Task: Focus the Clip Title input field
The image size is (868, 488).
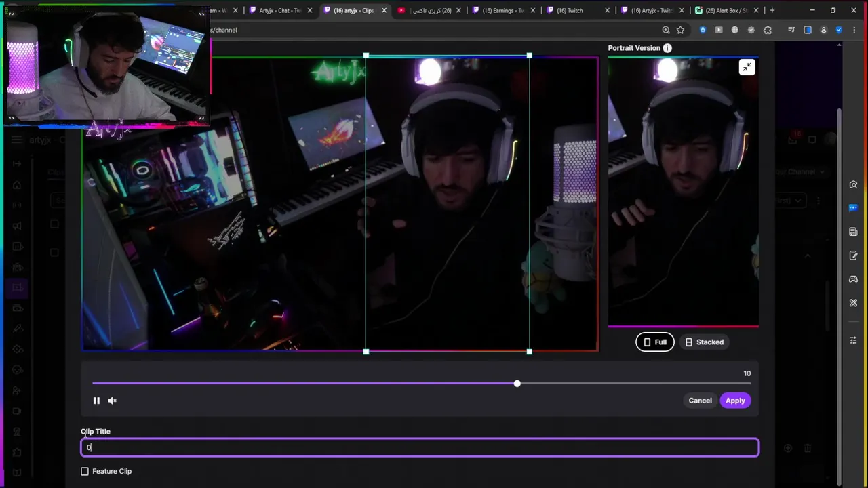Action: [420, 447]
